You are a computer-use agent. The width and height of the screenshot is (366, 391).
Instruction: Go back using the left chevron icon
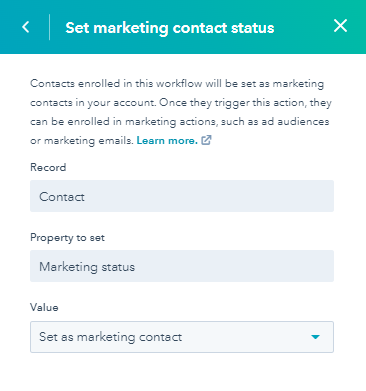click(26, 27)
